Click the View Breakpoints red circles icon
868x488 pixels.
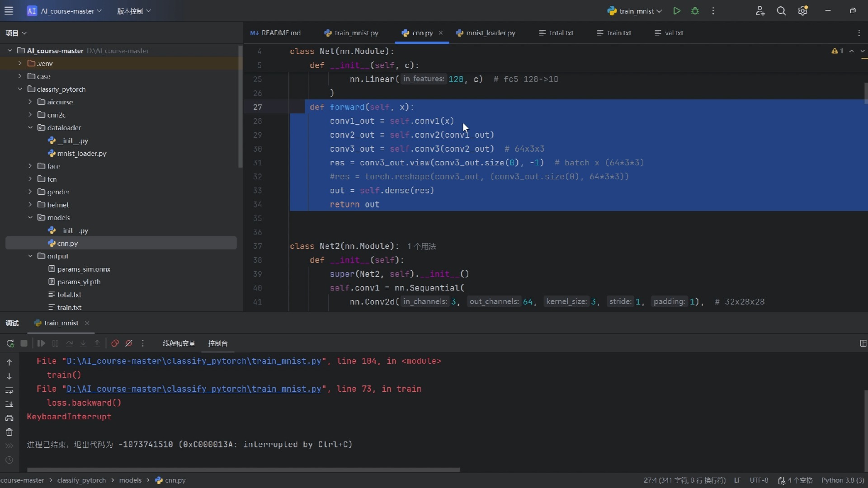[x=115, y=343]
